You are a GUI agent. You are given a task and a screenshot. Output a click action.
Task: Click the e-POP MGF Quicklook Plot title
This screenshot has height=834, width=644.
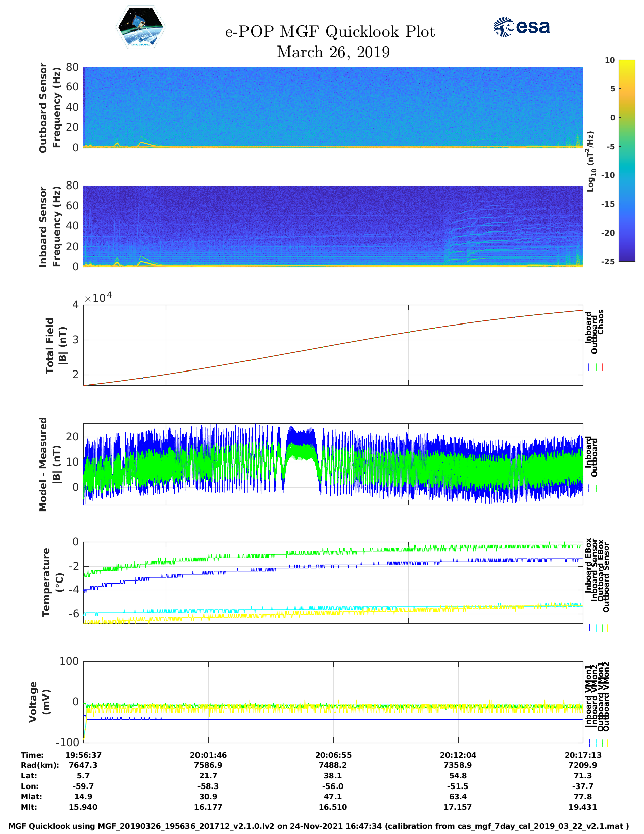click(330, 32)
